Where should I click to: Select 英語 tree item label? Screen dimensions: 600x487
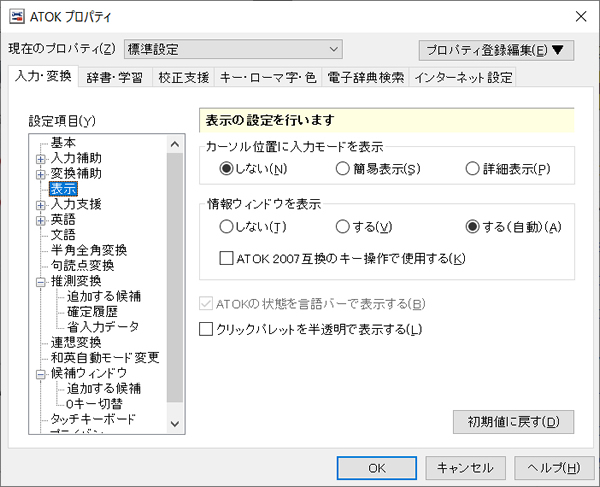[64, 219]
